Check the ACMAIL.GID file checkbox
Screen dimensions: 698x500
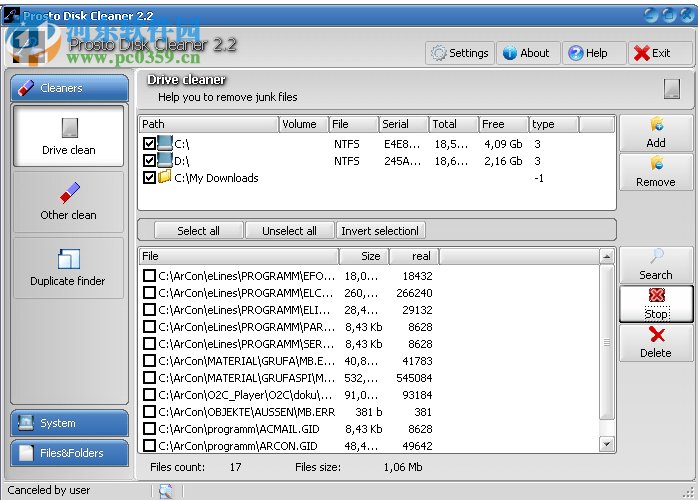point(149,428)
